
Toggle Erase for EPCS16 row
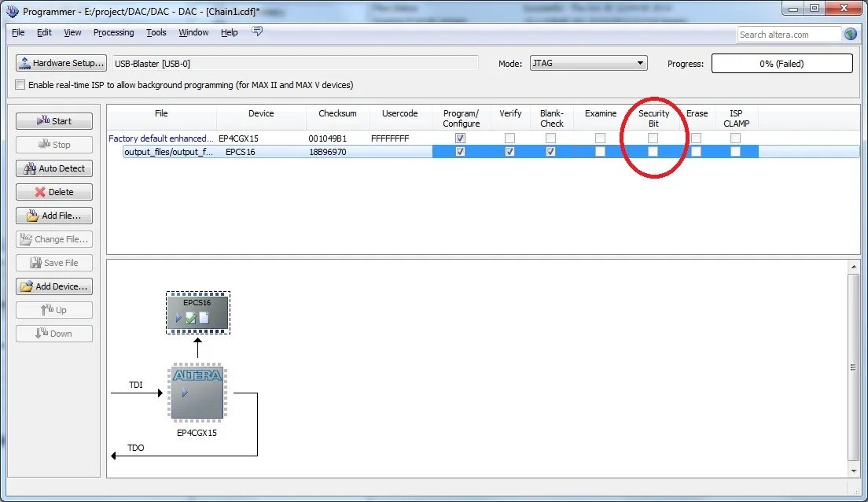tap(697, 151)
